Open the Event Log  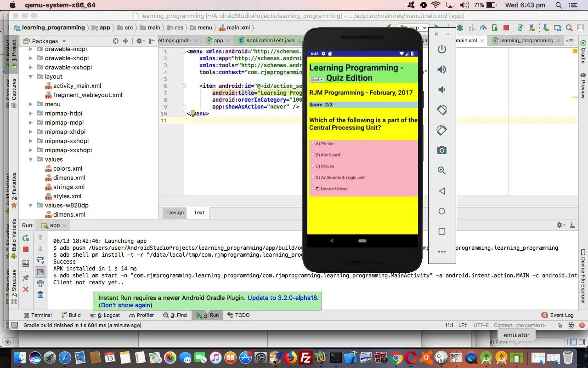point(558,315)
